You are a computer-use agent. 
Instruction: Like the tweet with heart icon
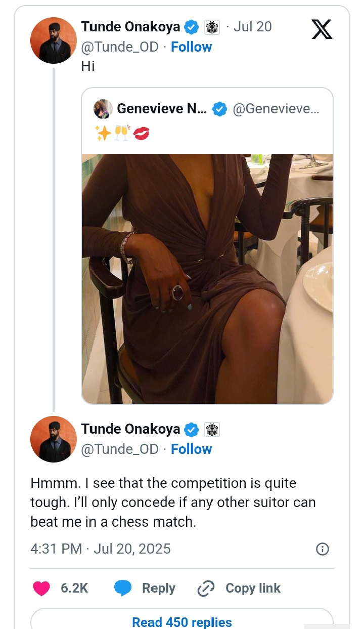click(41, 588)
